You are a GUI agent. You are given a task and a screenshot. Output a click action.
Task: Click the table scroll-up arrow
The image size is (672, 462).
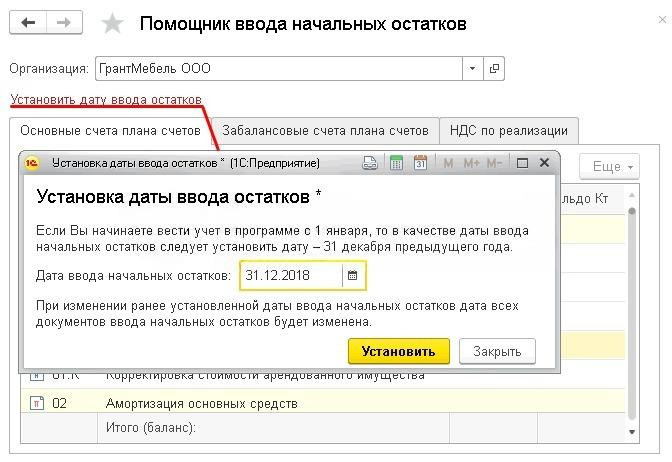632,195
